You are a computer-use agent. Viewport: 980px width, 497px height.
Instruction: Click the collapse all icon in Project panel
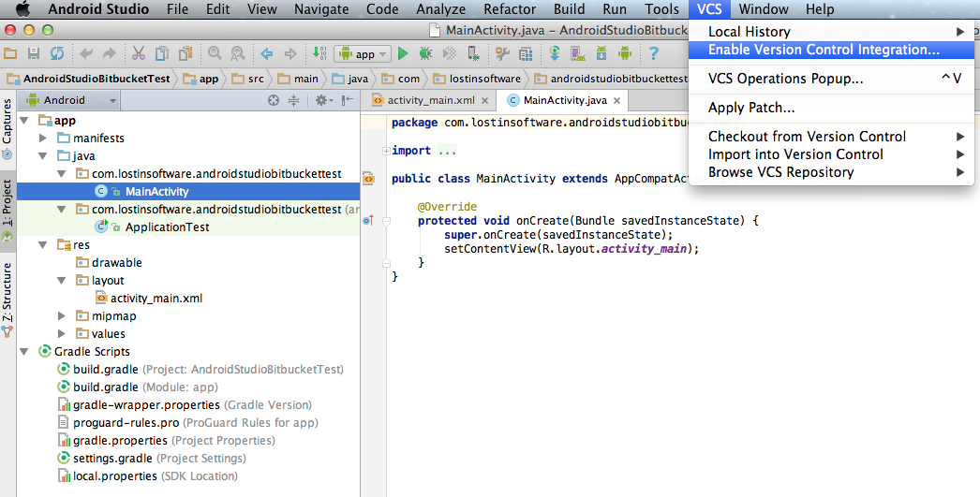click(293, 100)
